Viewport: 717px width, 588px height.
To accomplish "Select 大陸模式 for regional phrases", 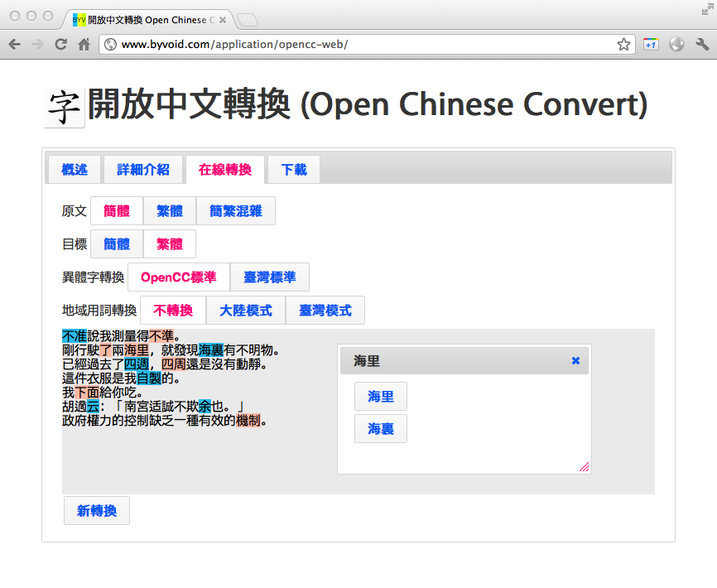I will (246, 310).
